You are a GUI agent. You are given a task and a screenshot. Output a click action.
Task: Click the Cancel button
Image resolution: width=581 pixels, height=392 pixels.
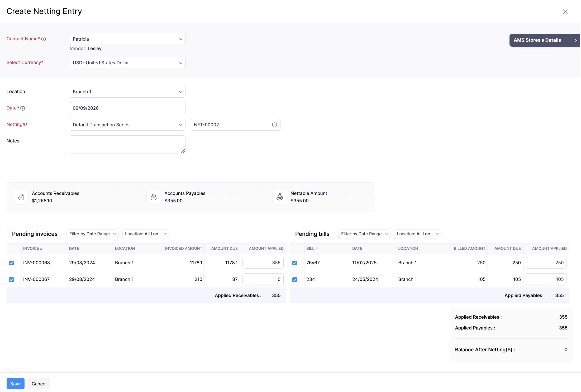(39, 384)
